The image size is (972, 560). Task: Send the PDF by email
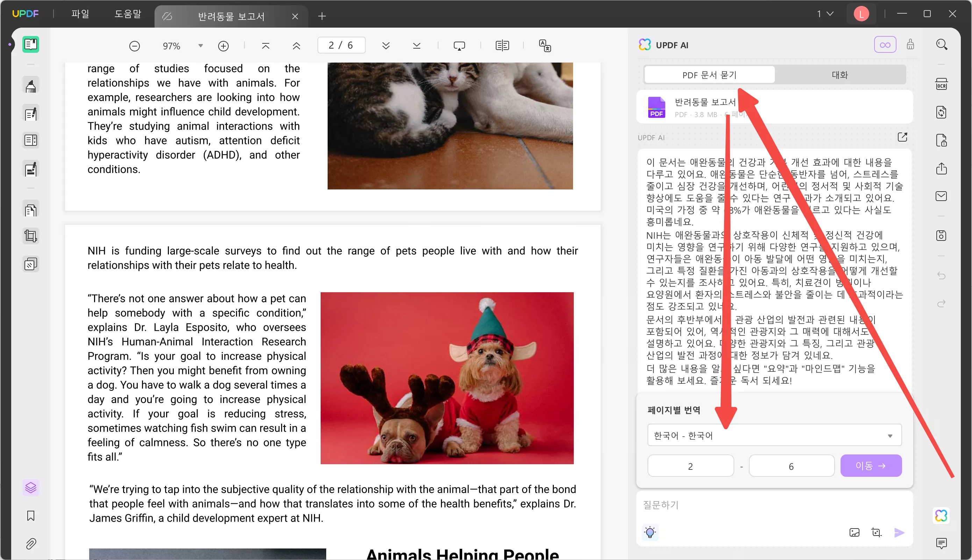pyautogui.click(x=941, y=196)
